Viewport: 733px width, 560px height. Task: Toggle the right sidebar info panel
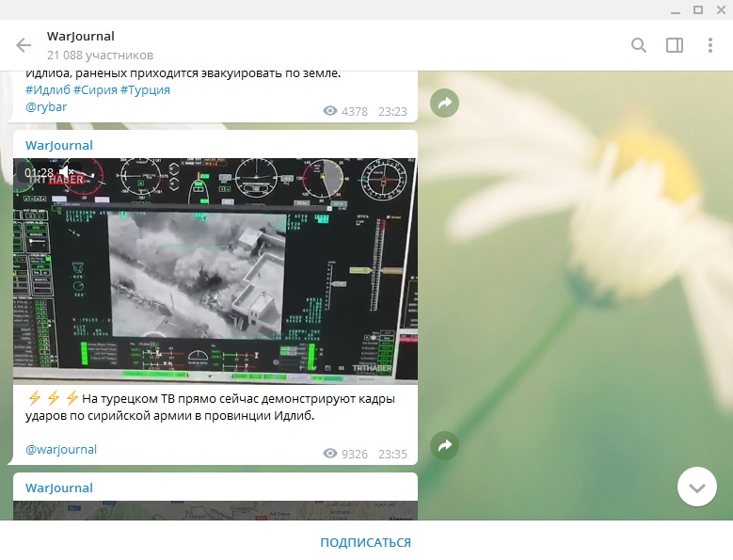tap(675, 45)
